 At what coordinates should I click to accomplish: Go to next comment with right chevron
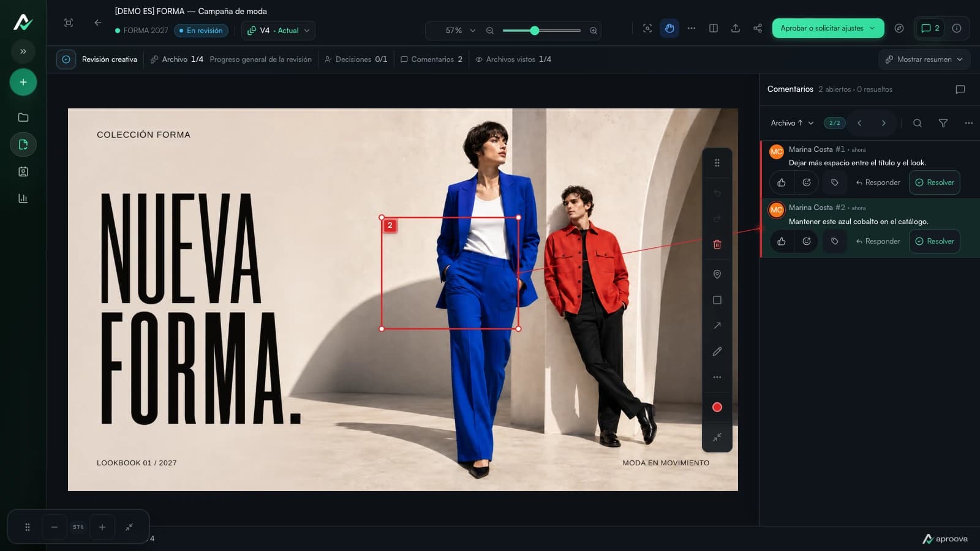[883, 123]
